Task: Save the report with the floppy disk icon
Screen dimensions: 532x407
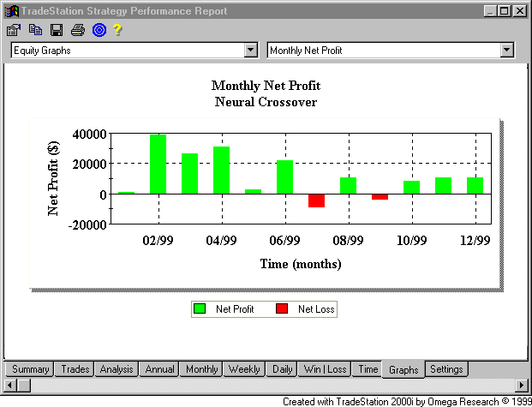Action: pyautogui.click(x=57, y=30)
